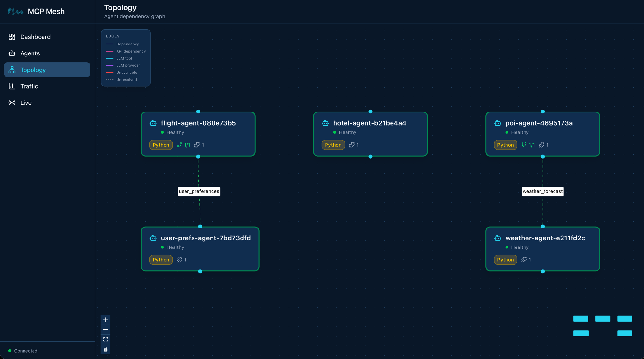This screenshot has height=359, width=644.
Task: Toggle the lock control on the graph
Action: (105, 349)
